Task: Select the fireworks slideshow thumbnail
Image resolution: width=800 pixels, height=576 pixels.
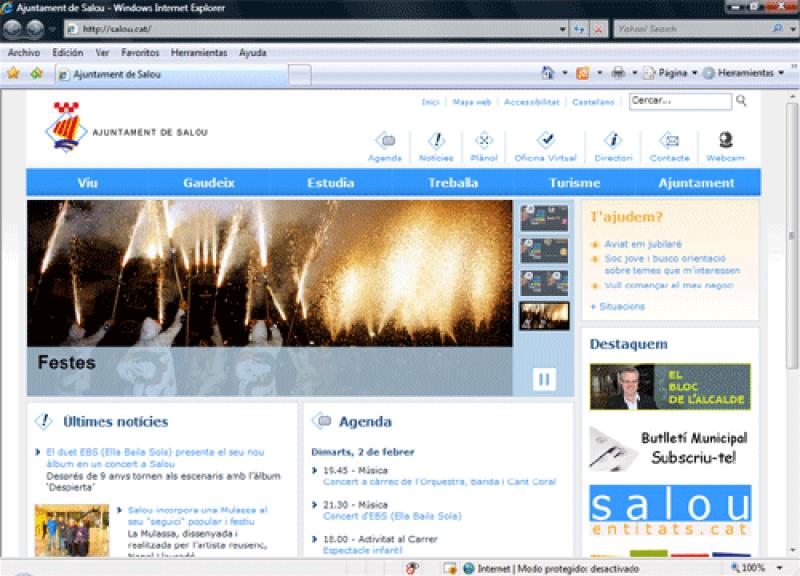Action: [544, 316]
